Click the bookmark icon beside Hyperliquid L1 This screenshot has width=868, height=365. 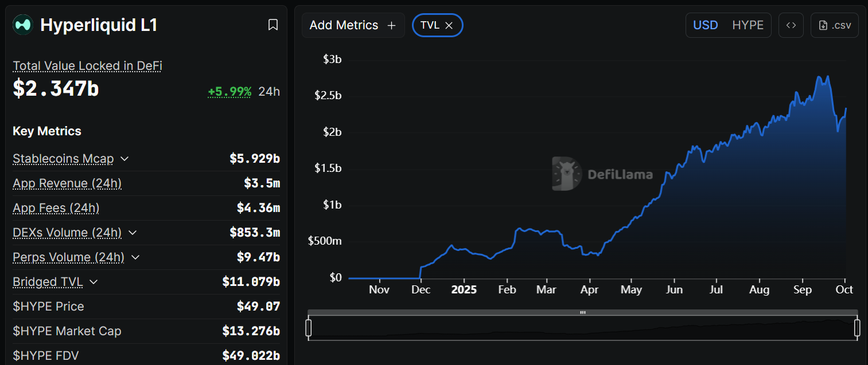273,25
